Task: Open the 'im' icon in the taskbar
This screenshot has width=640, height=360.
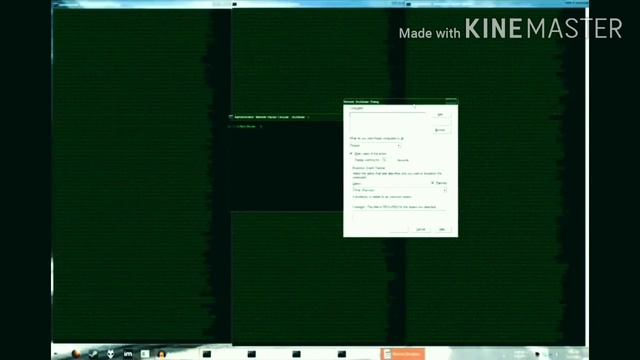Action: click(128, 354)
